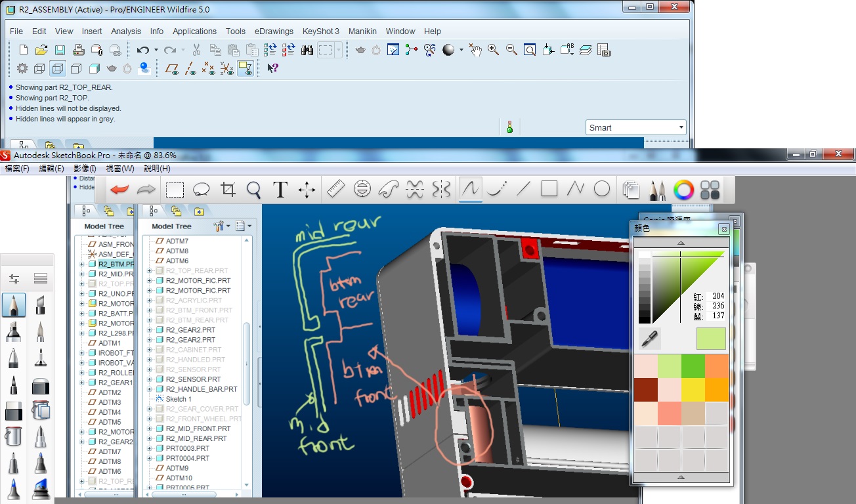Close the 顏色 color panel
This screenshot has height=504, width=856.
[723, 229]
